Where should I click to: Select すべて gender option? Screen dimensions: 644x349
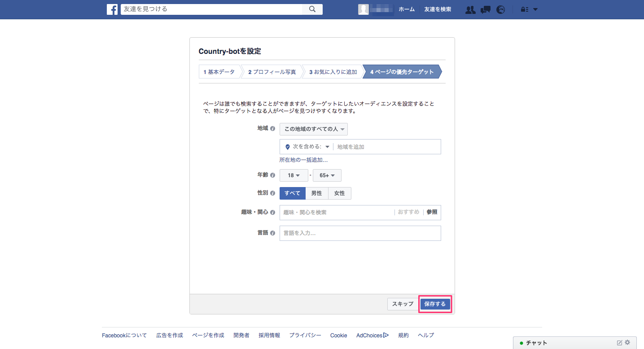click(x=292, y=193)
